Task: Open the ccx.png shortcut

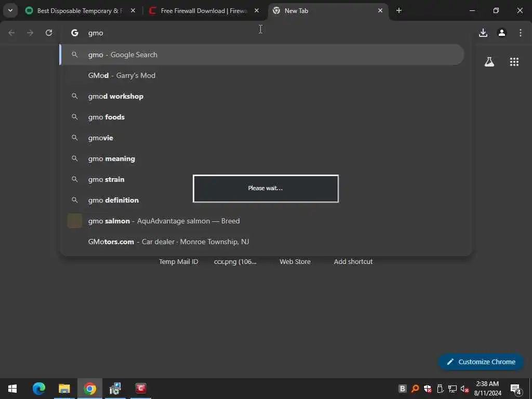Action: coord(235,262)
